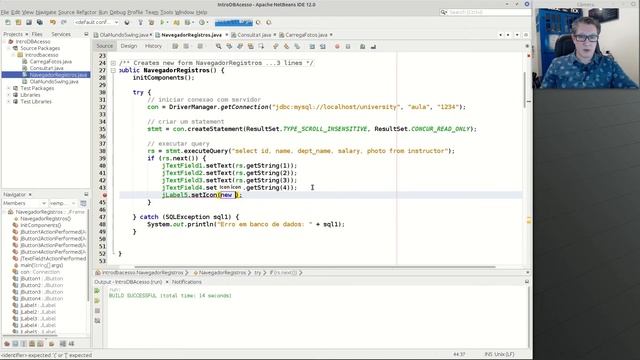Toggle show non-public members filter in Navigator
640x360 pixels.
pos(32,344)
